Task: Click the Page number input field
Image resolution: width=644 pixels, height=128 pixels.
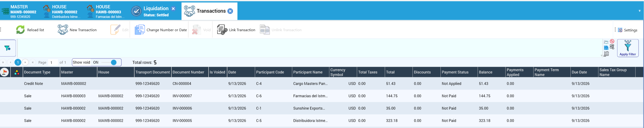Action: click(x=53, y=62)
